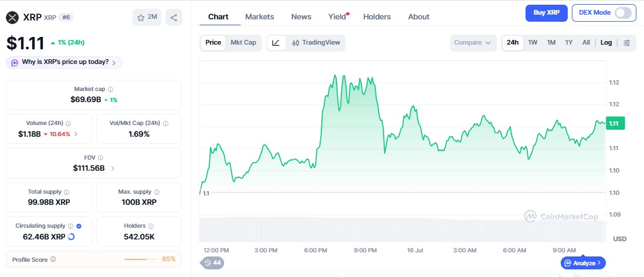Click the 542.05K holders value

(139, 237)
